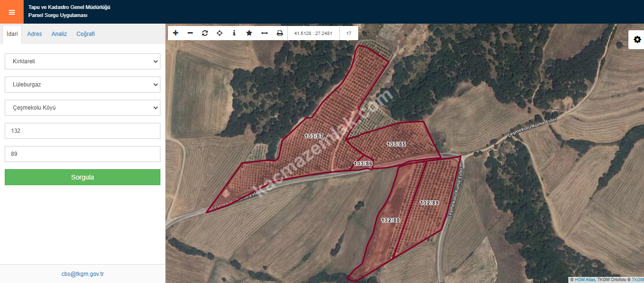The height and width of the screenshot is (283, 644).
Task: Switch to the Analiz tab
Action: [59, 34]
